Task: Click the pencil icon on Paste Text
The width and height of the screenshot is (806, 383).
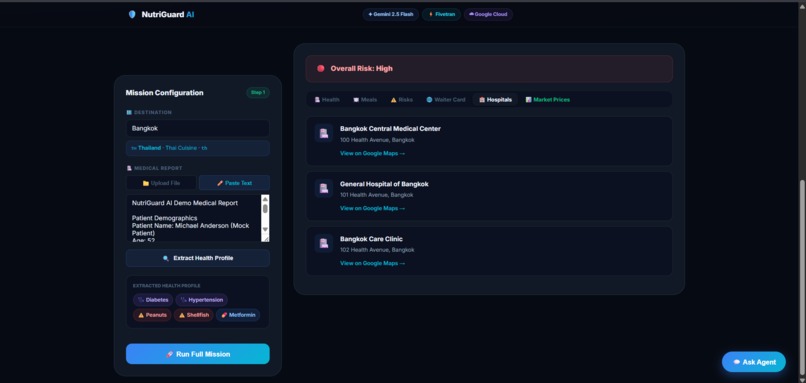Action: click(x=220, y=183)
